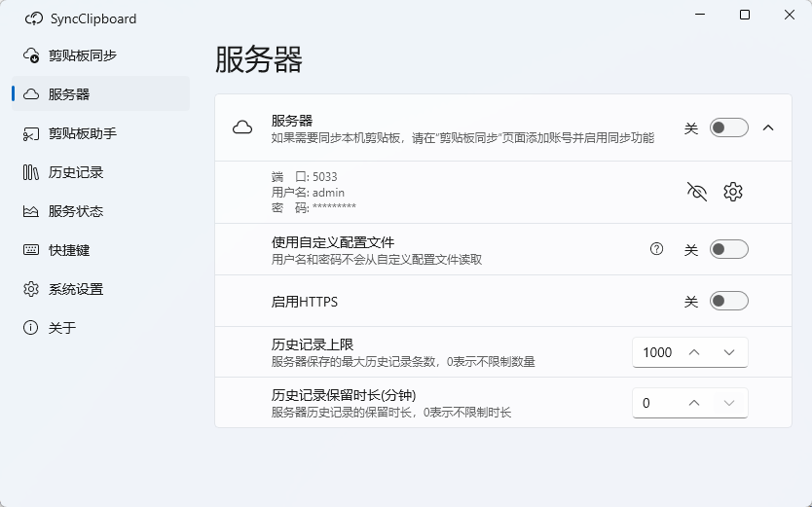This screenshot has height=507, width=812.
Task: Click the 端口: 5033 text
Action: (305, 177)
